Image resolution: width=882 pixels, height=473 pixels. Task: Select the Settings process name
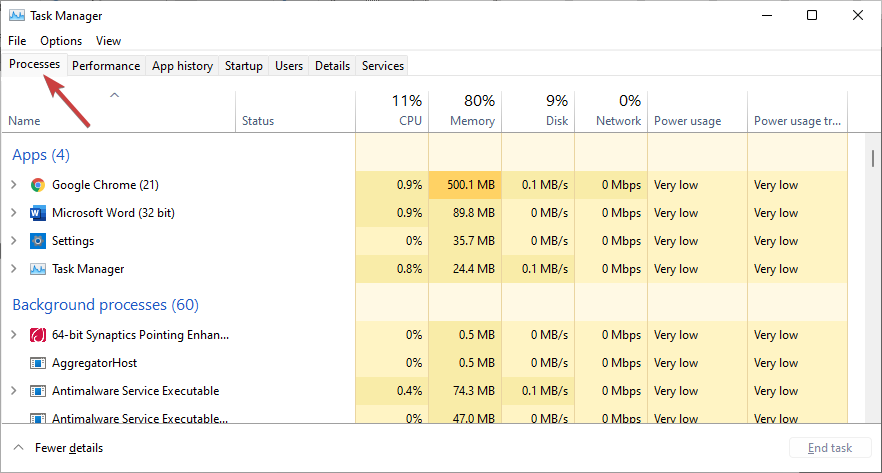tap(73, 241)
